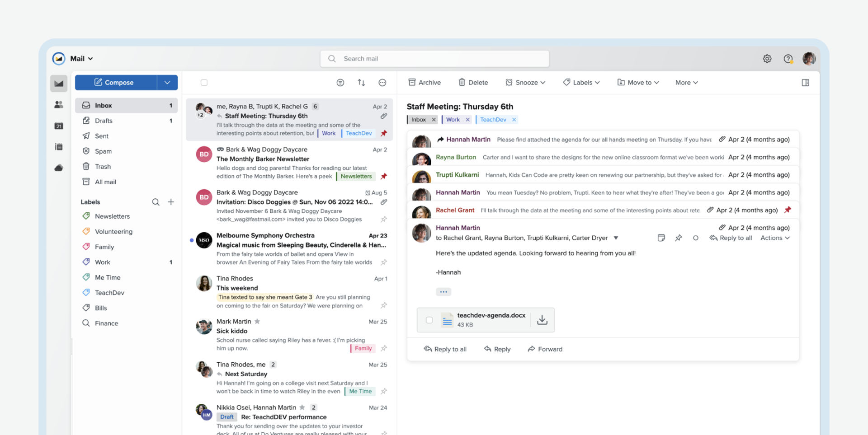Select the Newsletters label in sidebar
The image size is (868, 435).
[112, 216]
